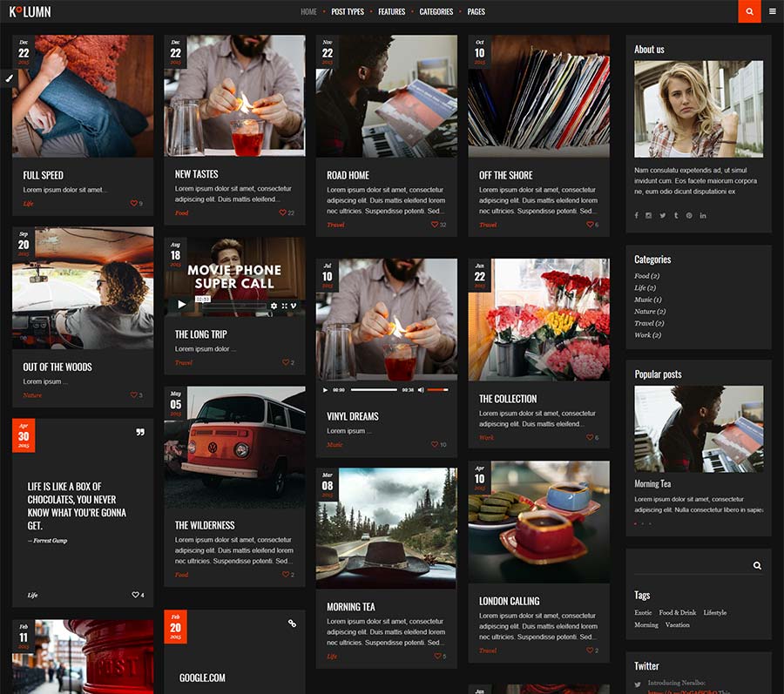Image resolution: width=784 pixels, height=694 pixels.
Task: Open settings gear on Movie Phone video
Action: point(274,306)
